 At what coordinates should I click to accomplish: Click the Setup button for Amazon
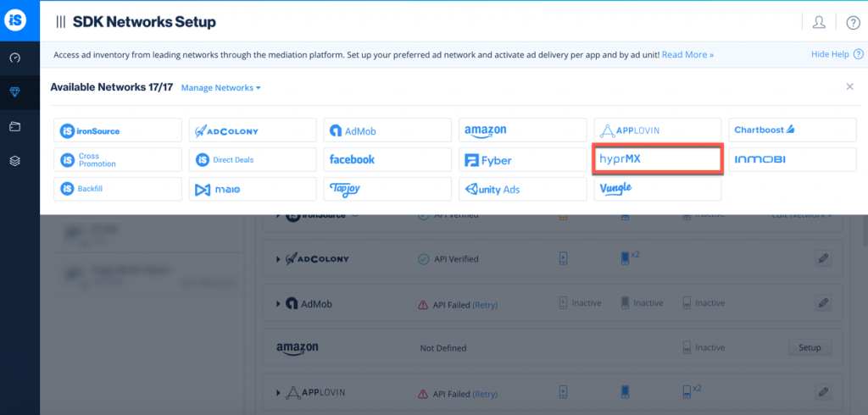(810, 347)
